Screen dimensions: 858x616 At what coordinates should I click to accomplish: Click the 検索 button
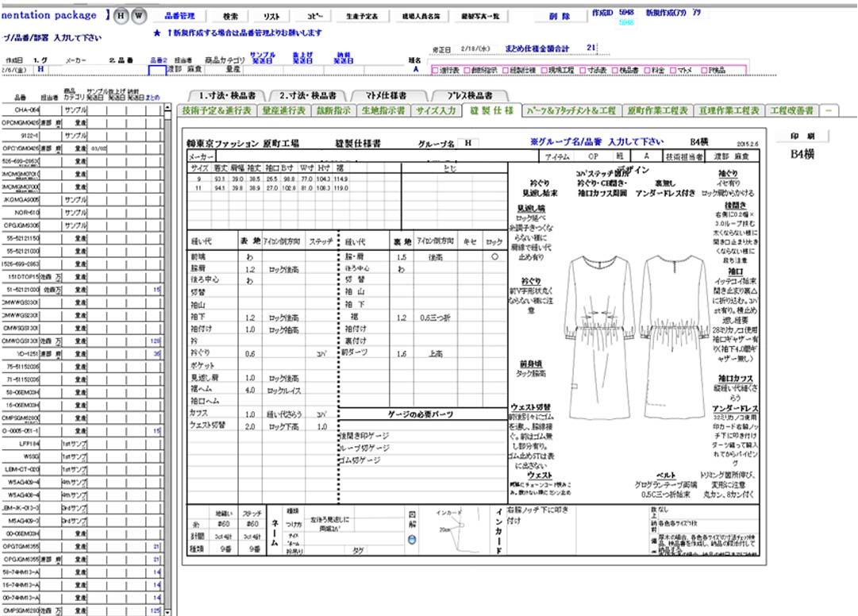[x=230, y=17]
